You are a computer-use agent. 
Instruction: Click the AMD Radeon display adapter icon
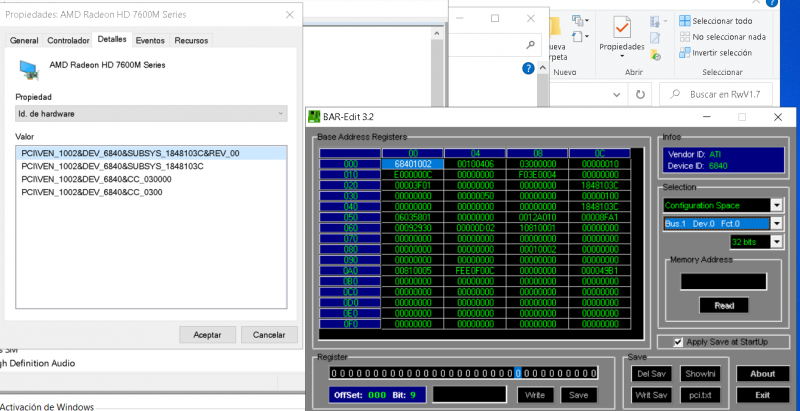pyautogui.click(x=30, y=70)
